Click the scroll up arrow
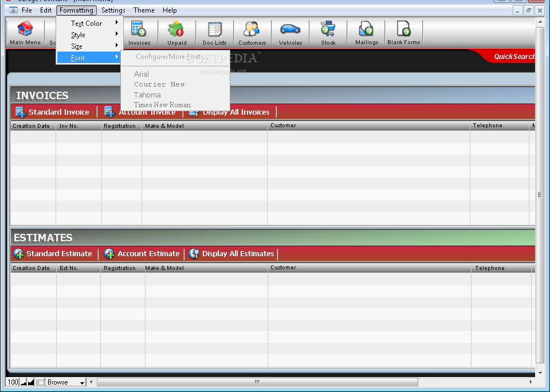The width and height of the screenshot is (550, 392). [x=540, y=22]
